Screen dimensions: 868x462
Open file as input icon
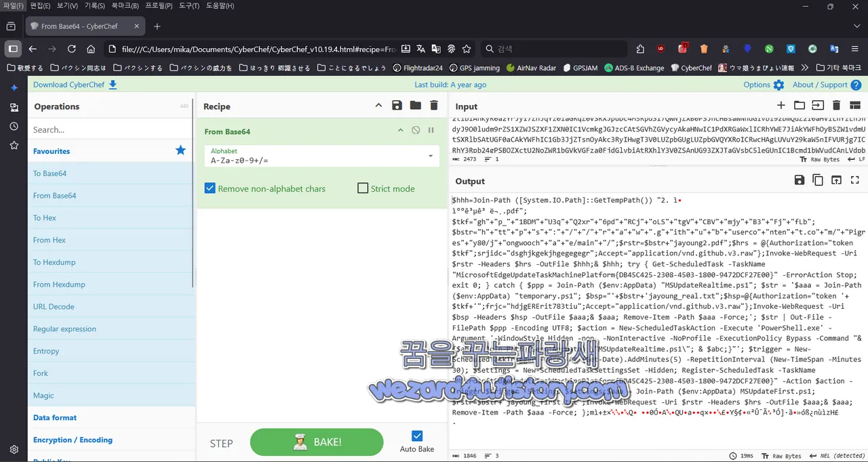point(818,106)
